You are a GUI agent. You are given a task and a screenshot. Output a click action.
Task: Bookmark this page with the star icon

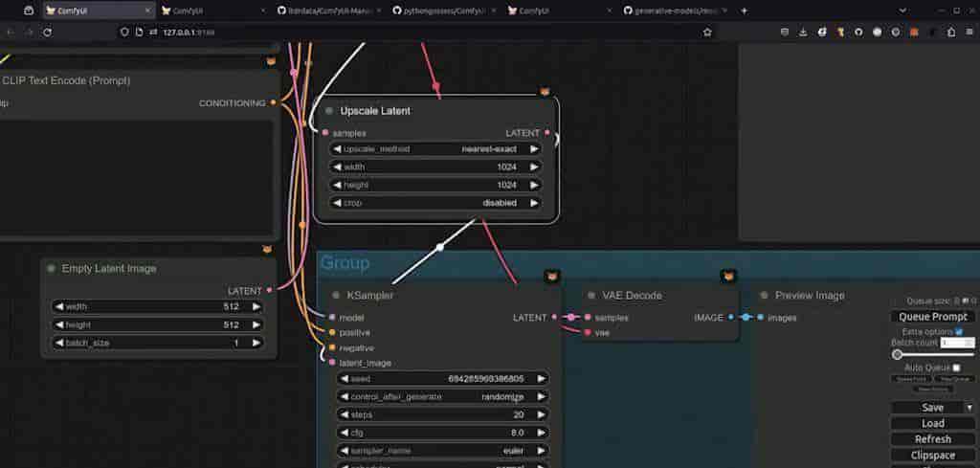pos(707,32)
